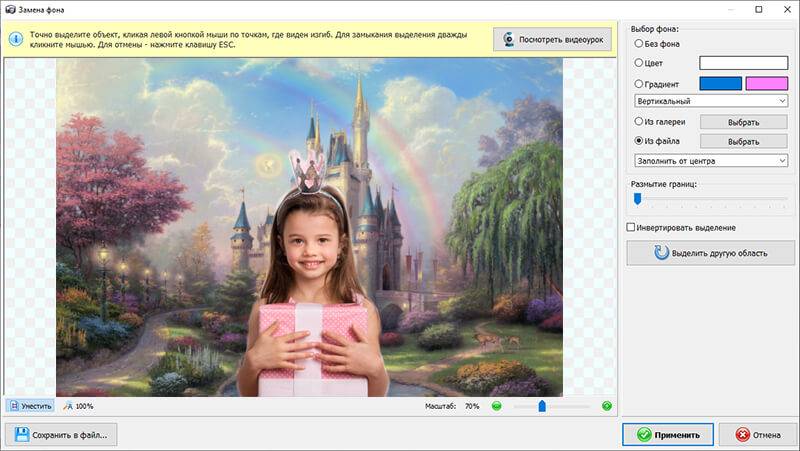This screenshot has width=800, height=451.
Task: Click the Размытие границ blur slider handle
Action: pos(637,199)
